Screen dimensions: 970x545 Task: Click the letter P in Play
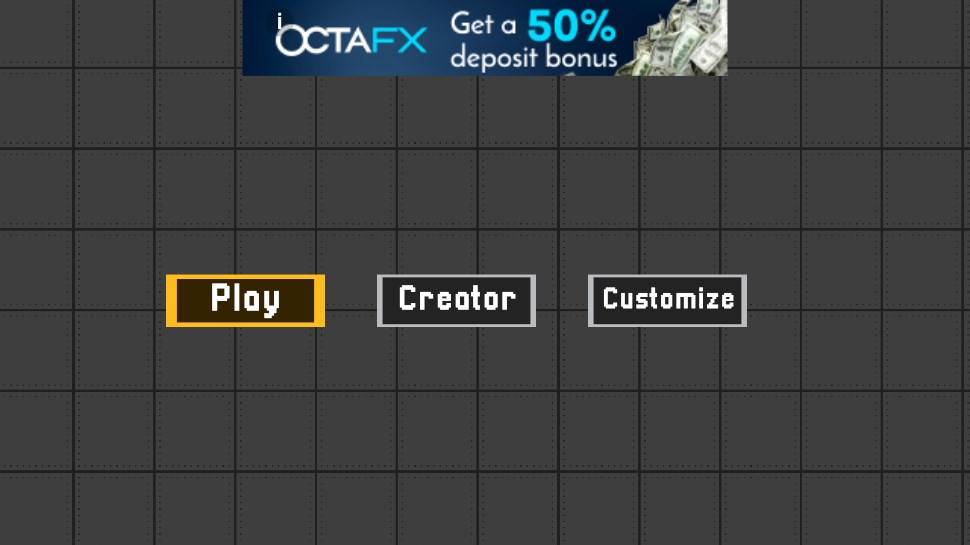tap(220, 298)
